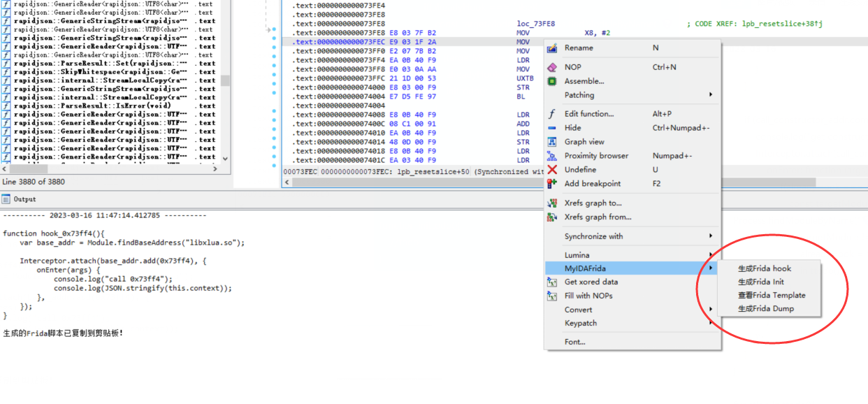Click the Rename icon in context menu
Image resolution: width=868 pixels, height=404 pixels.
pos(552,48)
